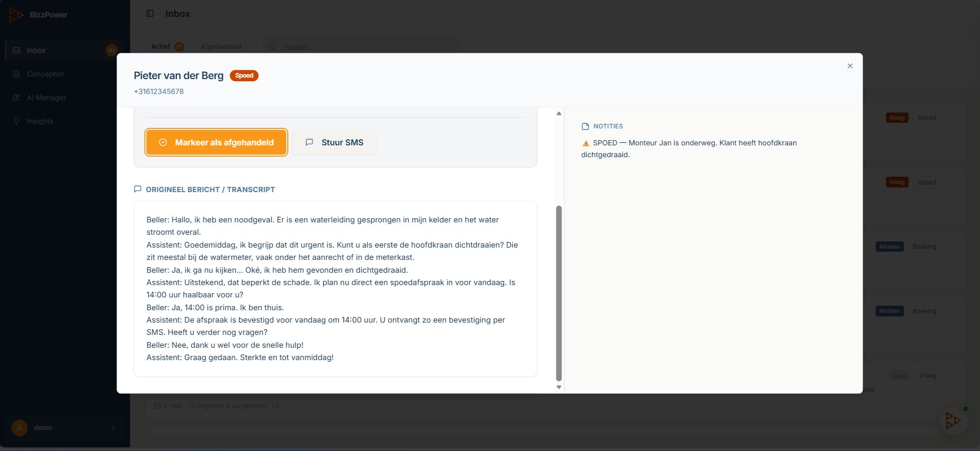Click the Spoed badge next to name
980x451 pixels.
click(244, 76)
